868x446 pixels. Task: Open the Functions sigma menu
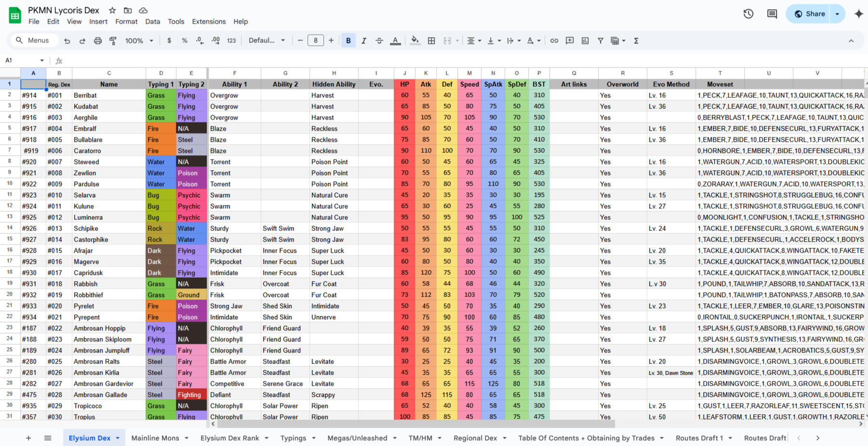coord(636,41)
